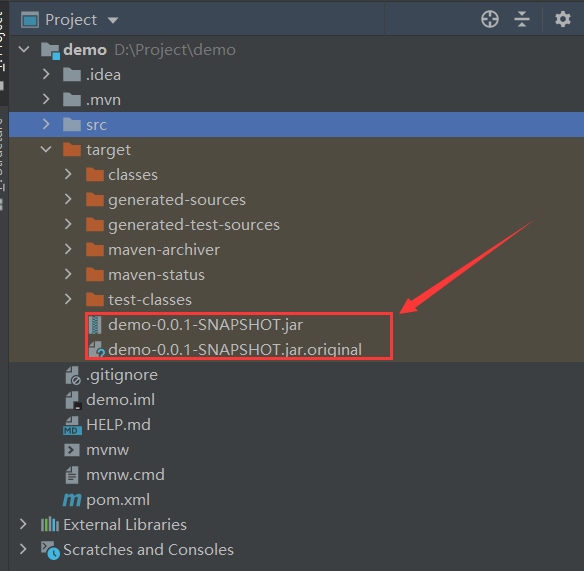Click the .gitignore file icon
584x571 pixels.
[73, 375]
